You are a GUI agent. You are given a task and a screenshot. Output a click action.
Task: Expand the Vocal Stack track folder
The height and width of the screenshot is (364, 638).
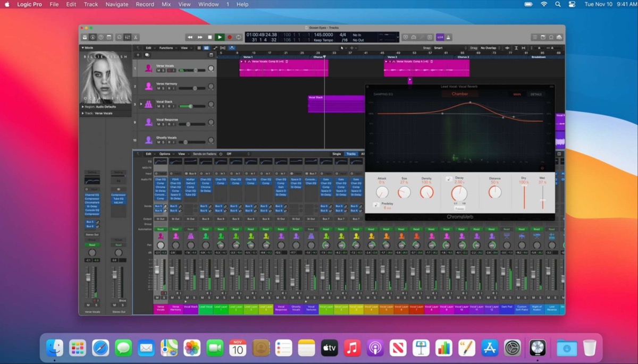pyautogui.click(x=141, y=104)
